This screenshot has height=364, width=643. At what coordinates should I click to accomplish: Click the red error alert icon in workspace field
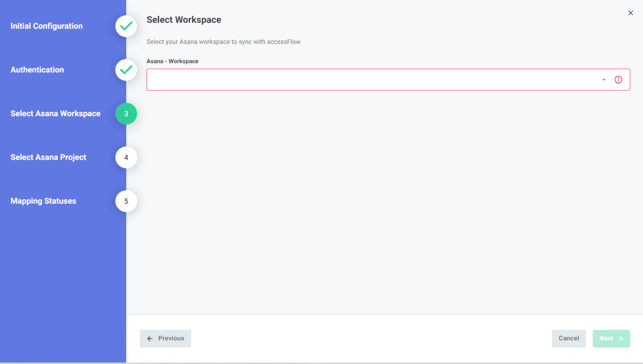pos(618,79)
